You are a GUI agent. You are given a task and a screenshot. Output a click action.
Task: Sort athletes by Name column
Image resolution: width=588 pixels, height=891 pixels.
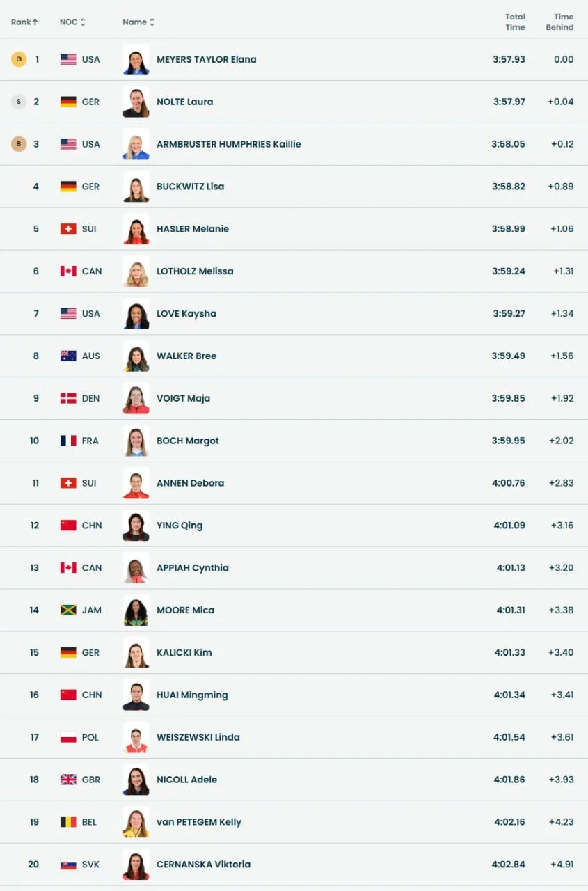coord(138,22)
